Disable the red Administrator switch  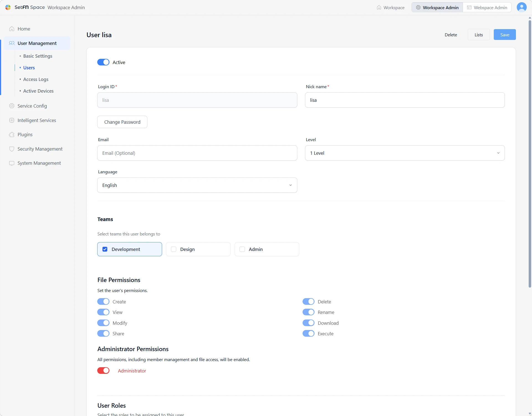pos(103,371)
